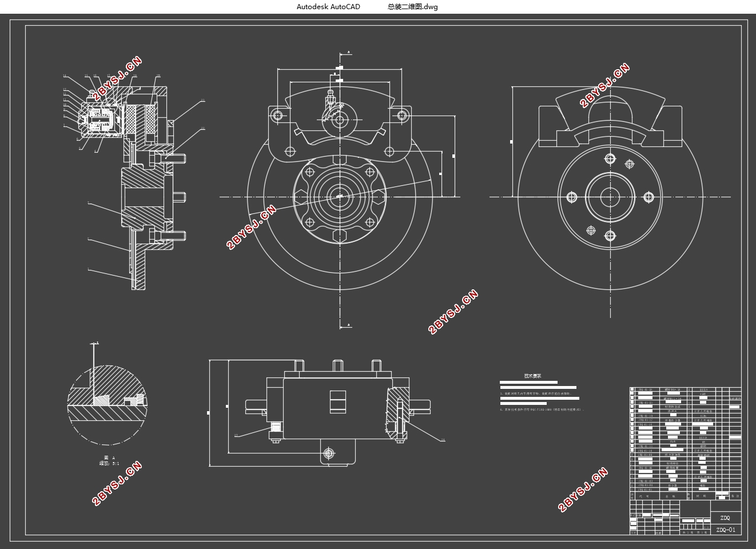Click part leader number 24 label

442,440
